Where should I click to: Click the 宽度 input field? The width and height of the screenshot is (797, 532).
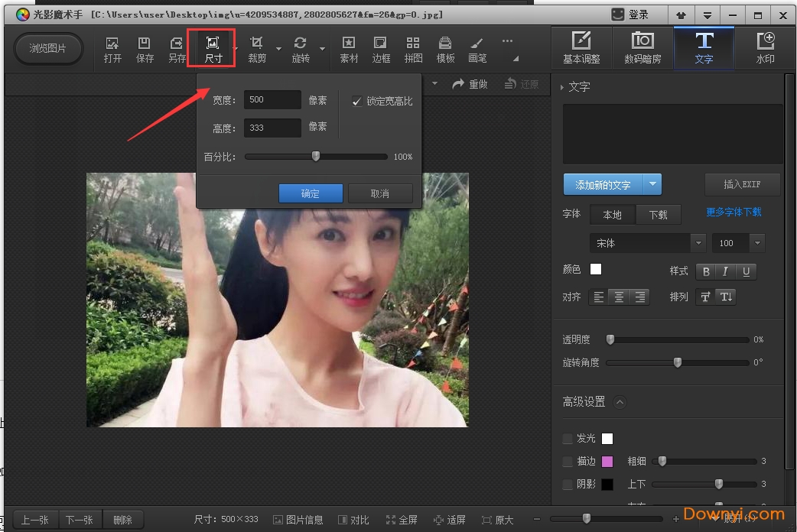coord(272,100)
